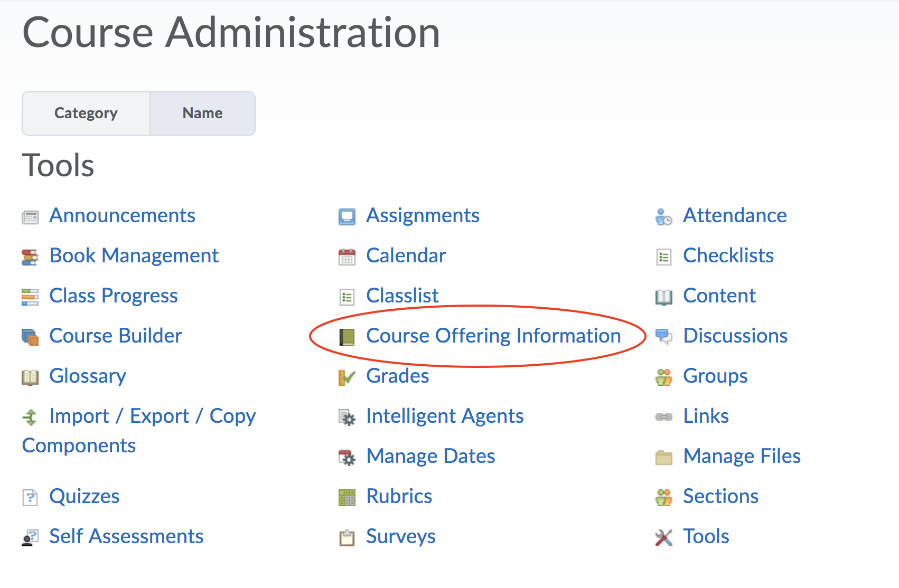Navigate to Class Progress

point(113,296)
